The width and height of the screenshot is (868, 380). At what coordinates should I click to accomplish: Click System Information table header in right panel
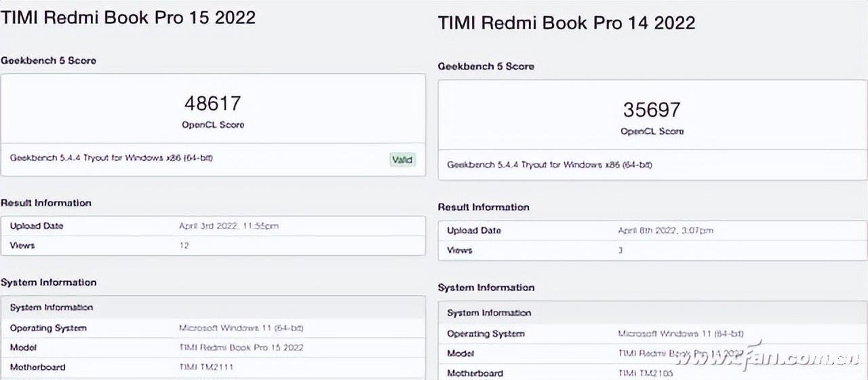pyautogui.click(x=489, y=313)
